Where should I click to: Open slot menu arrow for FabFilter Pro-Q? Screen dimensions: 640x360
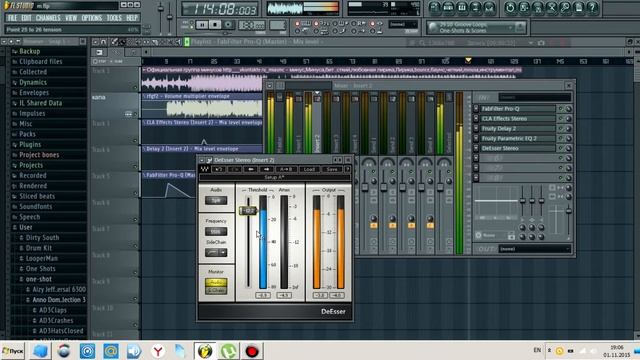click(x=476, y=109)
